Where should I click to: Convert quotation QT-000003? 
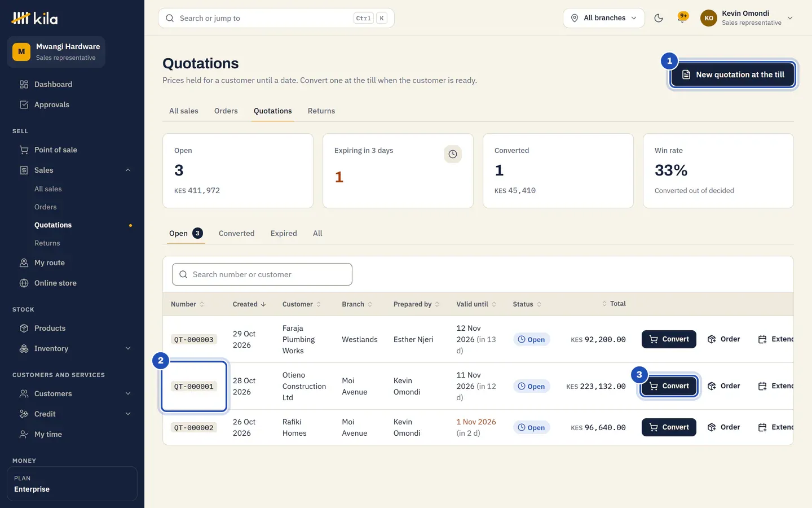pos(669,339)
